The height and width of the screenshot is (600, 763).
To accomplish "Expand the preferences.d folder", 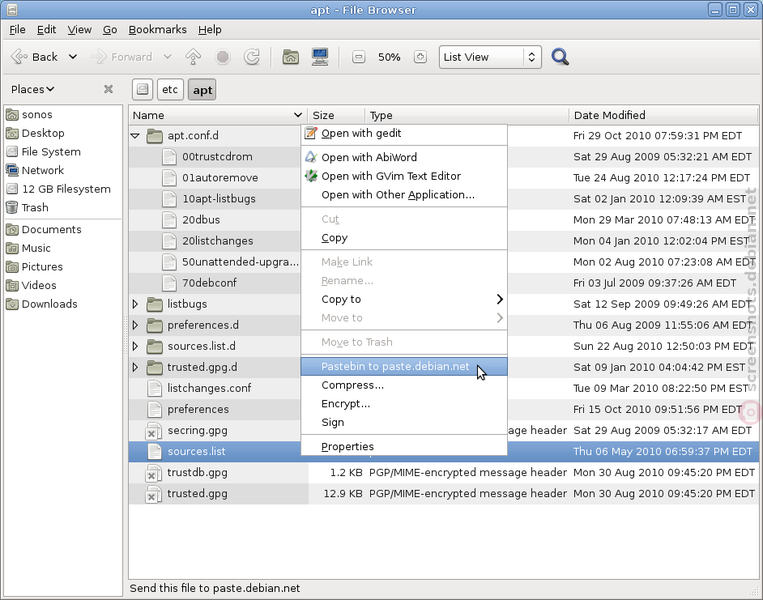I will 135,325.
